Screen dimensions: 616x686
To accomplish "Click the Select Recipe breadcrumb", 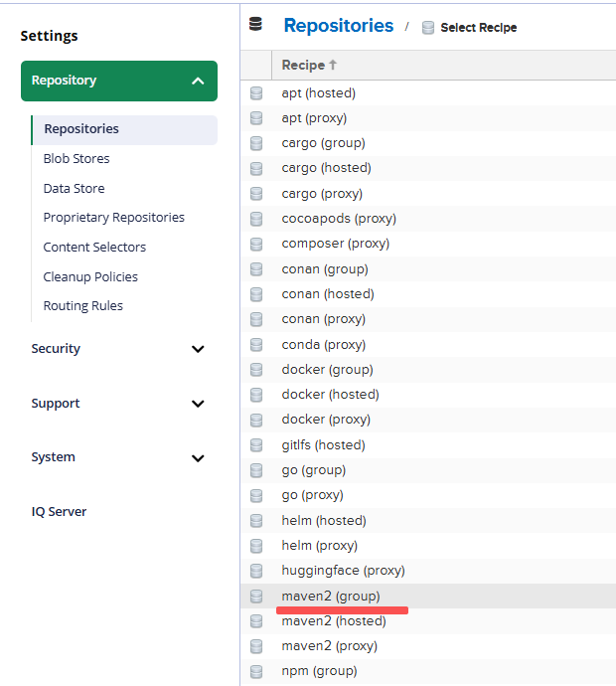I will click(479, 28).
